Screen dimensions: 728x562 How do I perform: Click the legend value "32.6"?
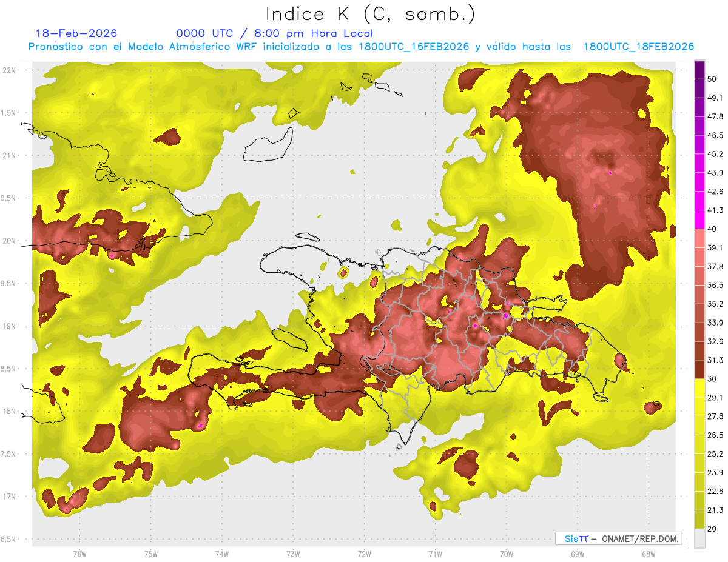tap(715, 341)
